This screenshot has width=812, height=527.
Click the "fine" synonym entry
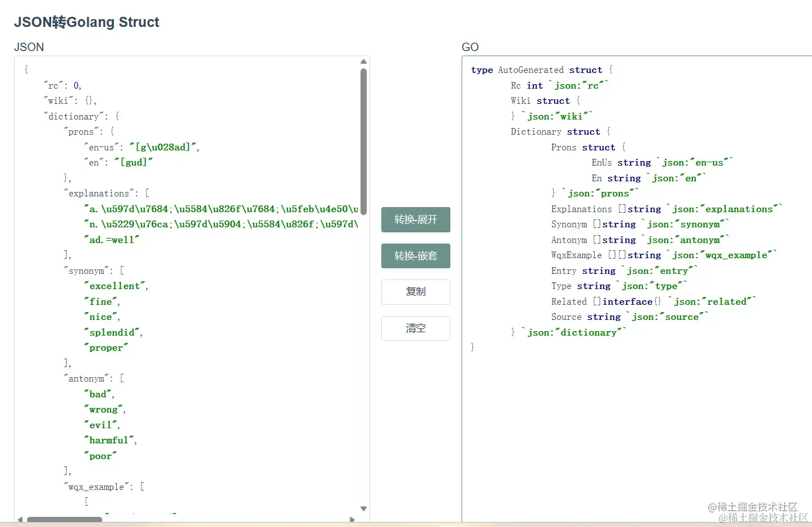[x=102, y=302]
